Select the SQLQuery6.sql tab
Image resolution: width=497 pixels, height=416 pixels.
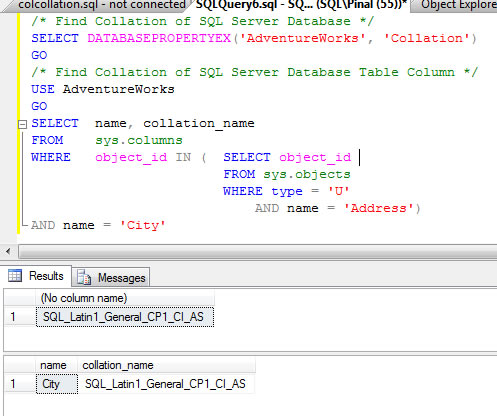(301, 5)
